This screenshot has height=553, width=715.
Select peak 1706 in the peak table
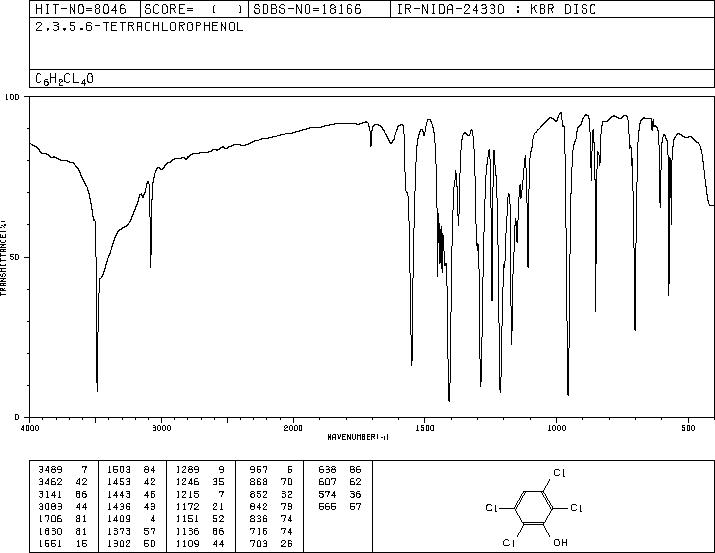tap(50, 519)
